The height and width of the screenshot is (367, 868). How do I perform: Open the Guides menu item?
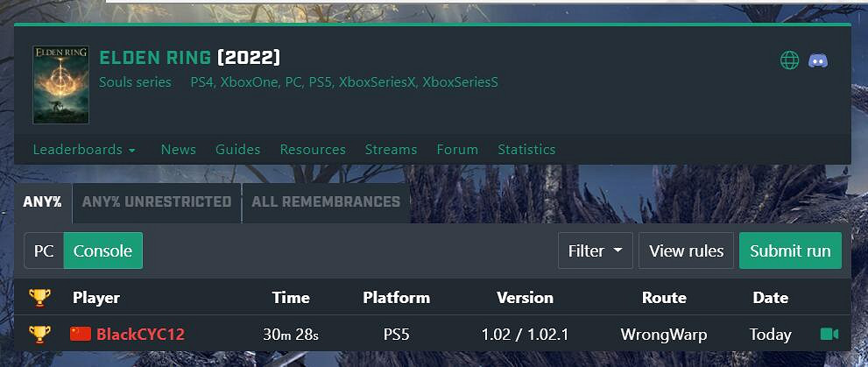coord(237,150)
